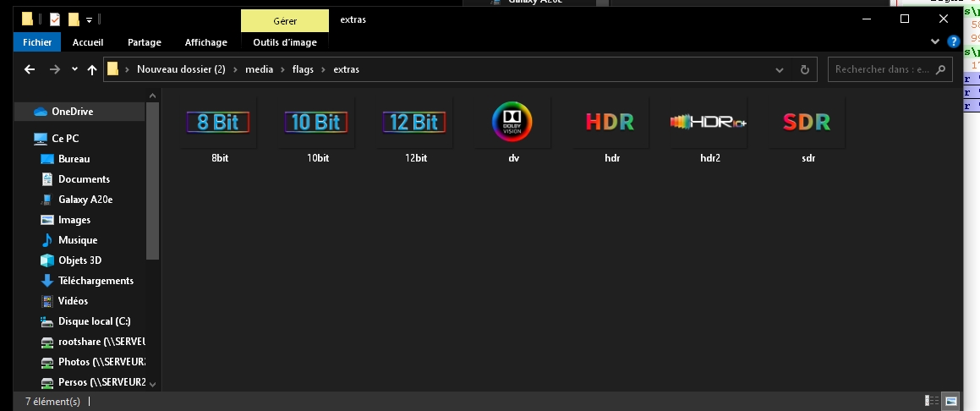Open Objets 3D folder
The image size is (980, 411).
pos(80,260)
